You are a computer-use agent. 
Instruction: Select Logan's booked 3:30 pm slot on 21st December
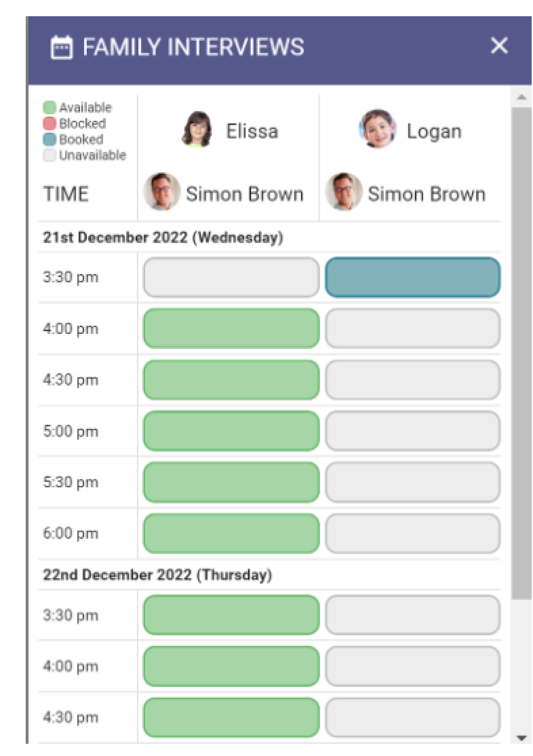[412, 277]
